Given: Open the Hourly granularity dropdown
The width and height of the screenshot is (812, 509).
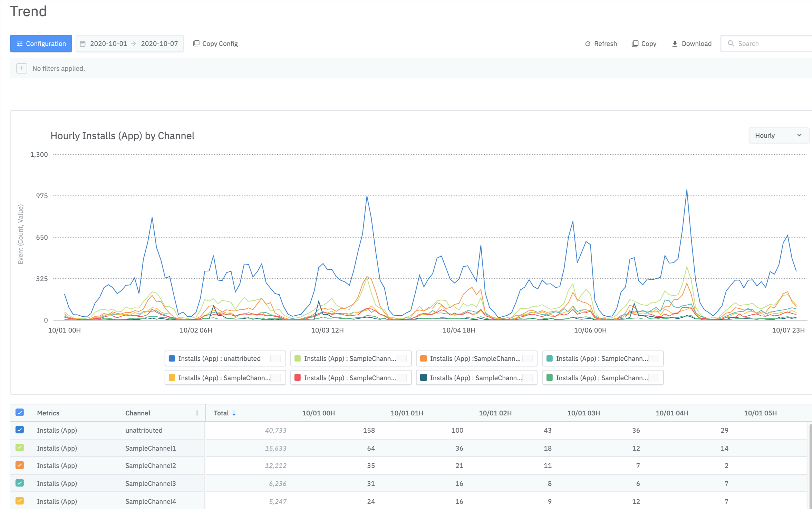Looking at the screenshot, I should 778,135.
